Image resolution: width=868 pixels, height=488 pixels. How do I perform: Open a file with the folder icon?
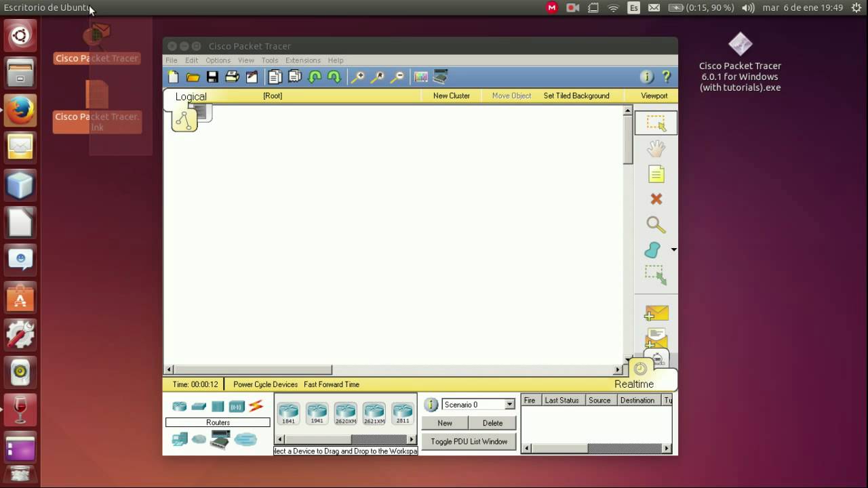[x=193, y=77]
